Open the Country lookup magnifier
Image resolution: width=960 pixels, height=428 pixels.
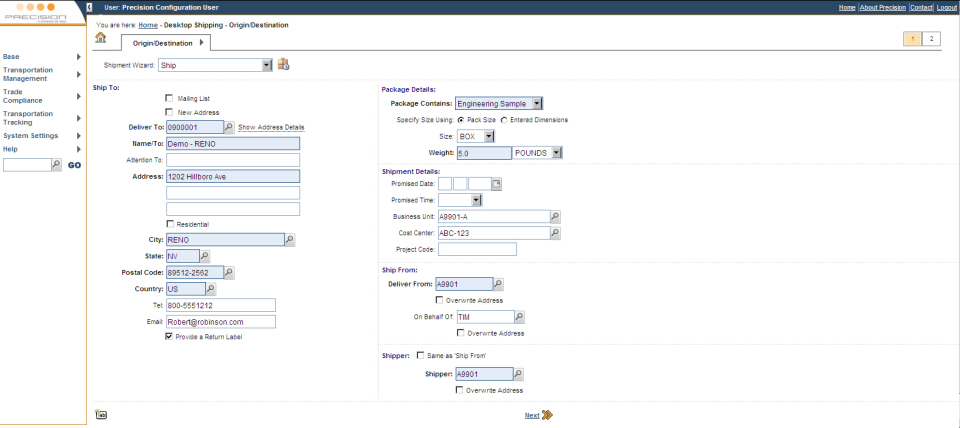211,288
